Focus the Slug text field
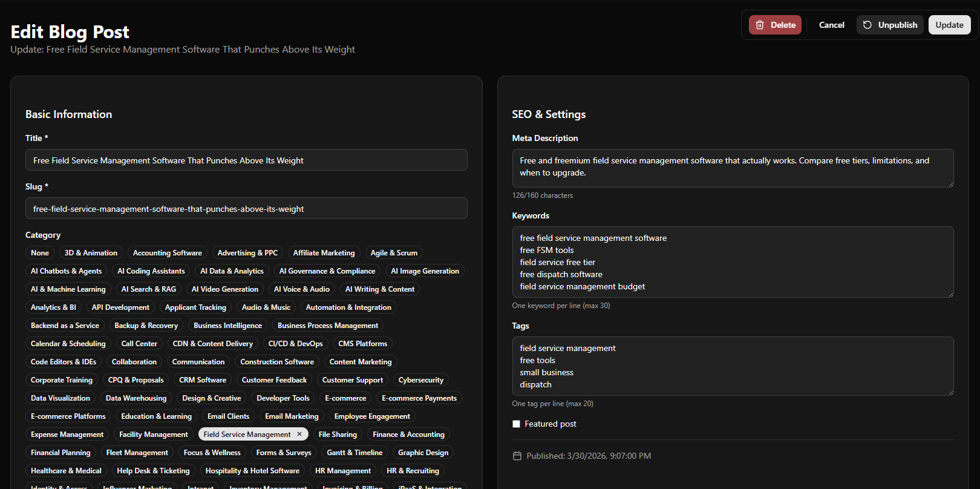 pyautogui.click(x=246, y=209)
